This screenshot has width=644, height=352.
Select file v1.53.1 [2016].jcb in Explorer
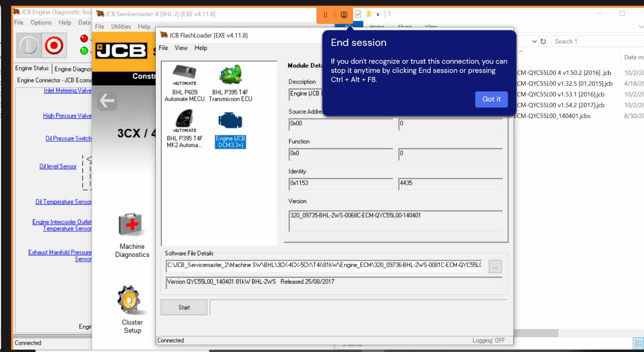tap(560, 95)
